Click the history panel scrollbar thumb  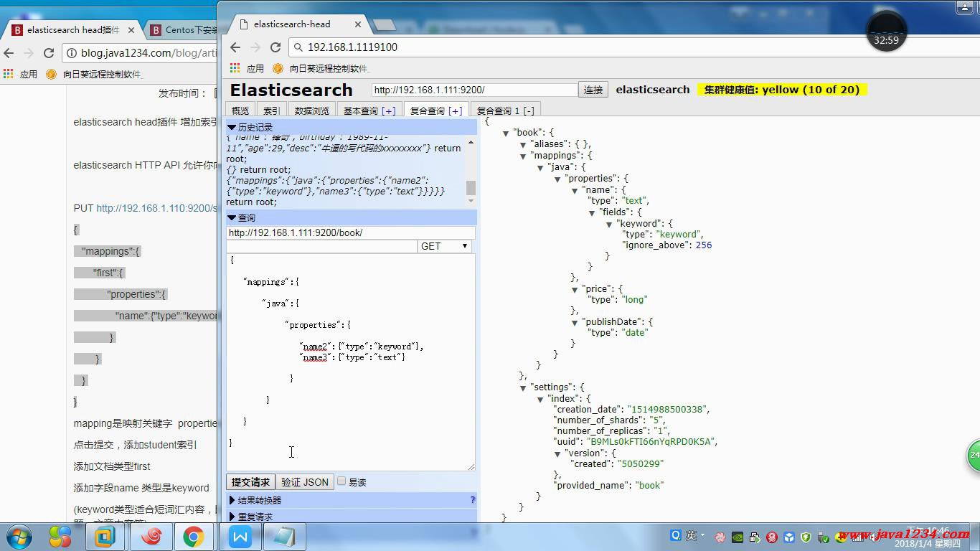coord(471,188)
